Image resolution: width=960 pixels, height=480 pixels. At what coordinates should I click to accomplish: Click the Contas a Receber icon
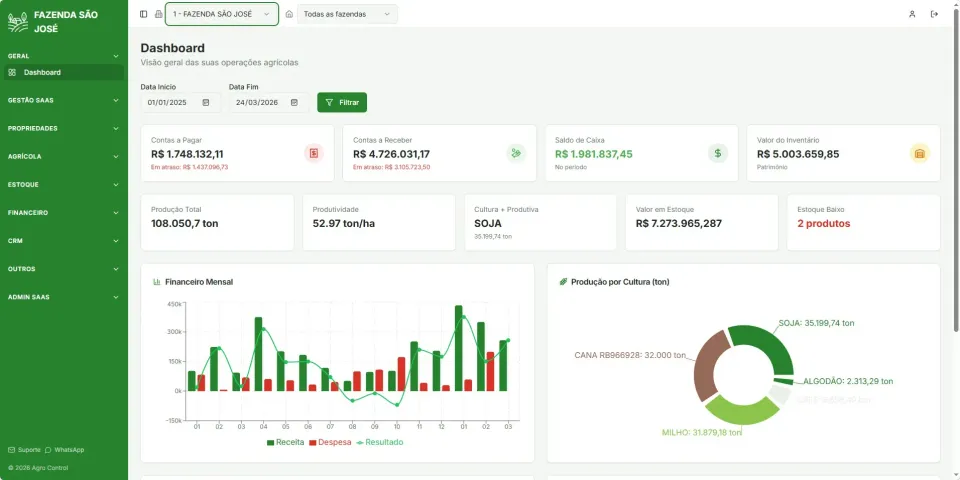pos(516,154)
